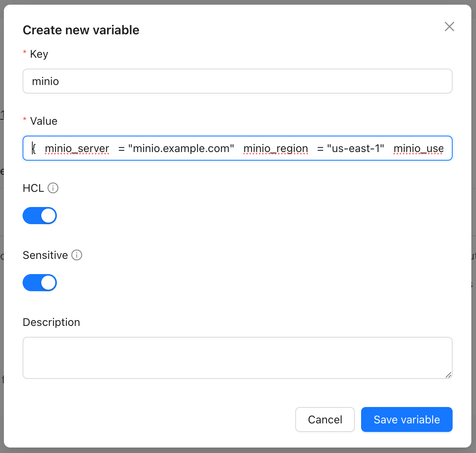Click the HCL label text
The image size is (476, 453).
click(x=33, y=188)
